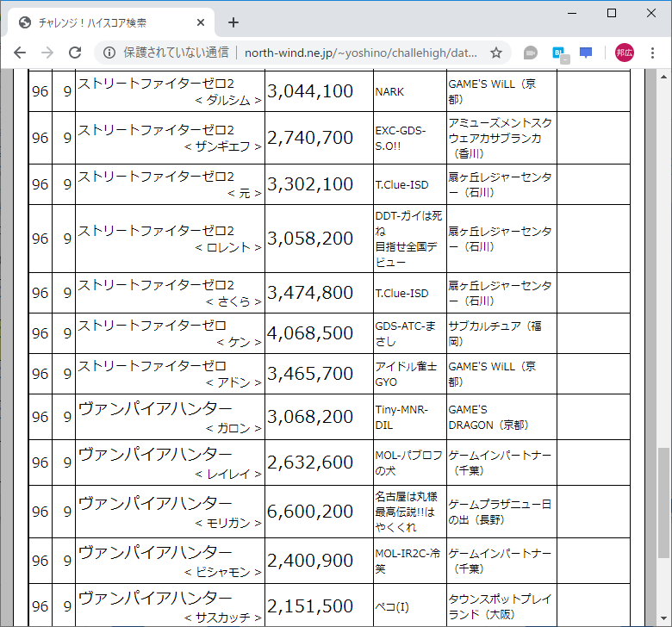Click the vertical scrollbar thumb
Image resolution: width=672 pixels, height=627 pixels.
663,502
